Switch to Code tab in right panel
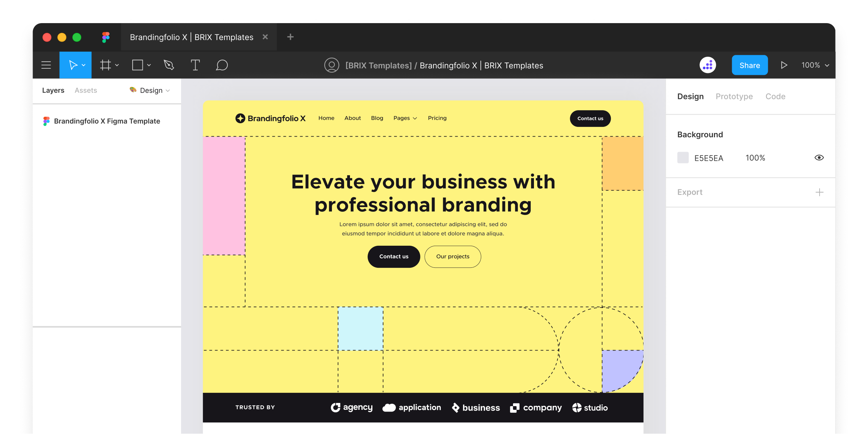Screen dimensions: 868x434 (775, 96)
